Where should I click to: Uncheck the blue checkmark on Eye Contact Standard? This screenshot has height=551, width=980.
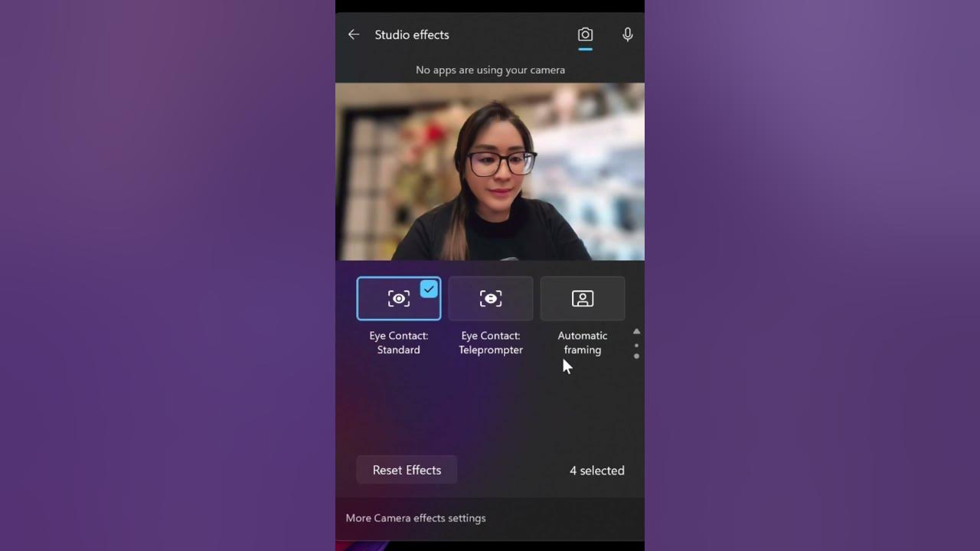[429, 289]
